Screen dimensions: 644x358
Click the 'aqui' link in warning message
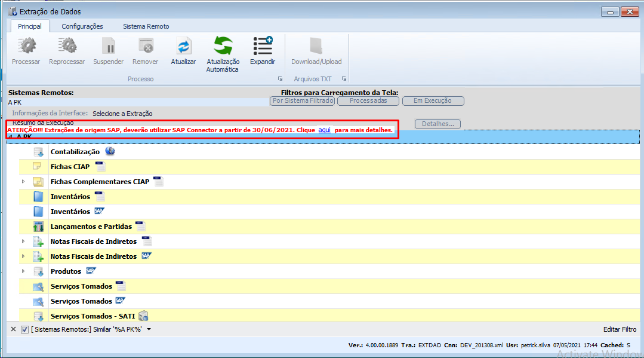325,130
